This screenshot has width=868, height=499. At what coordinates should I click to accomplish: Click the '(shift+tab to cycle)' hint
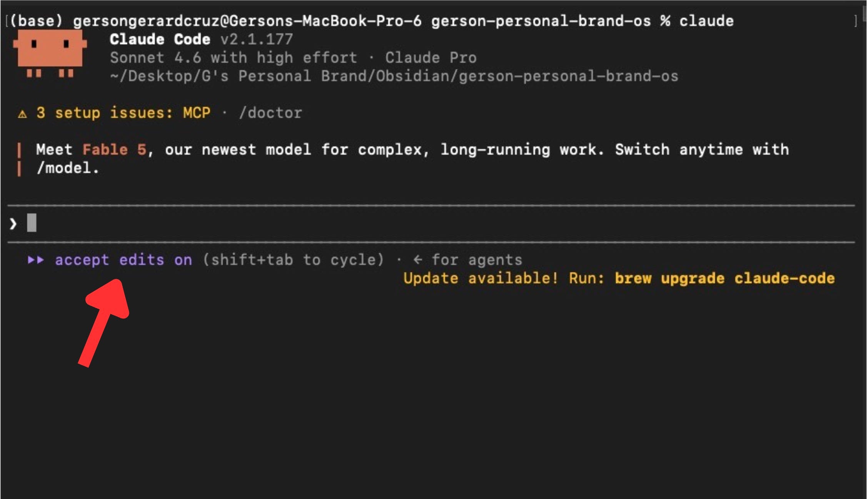coord(293,260)
